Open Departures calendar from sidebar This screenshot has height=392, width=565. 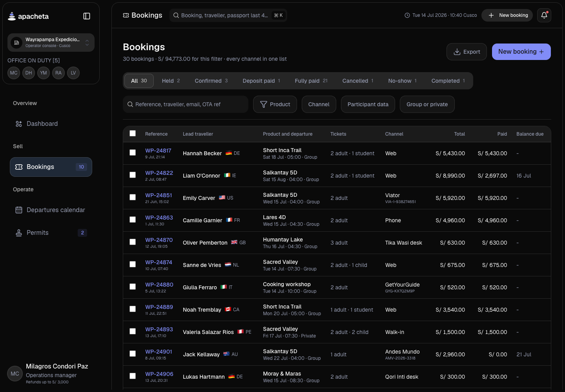click(51, 210)
